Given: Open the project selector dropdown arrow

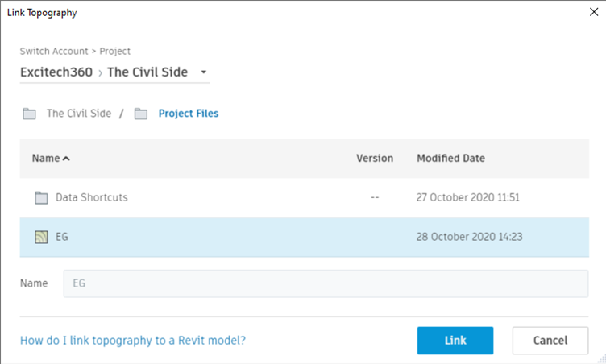Looking at the screenshot, I should click(x=204, y=72).
